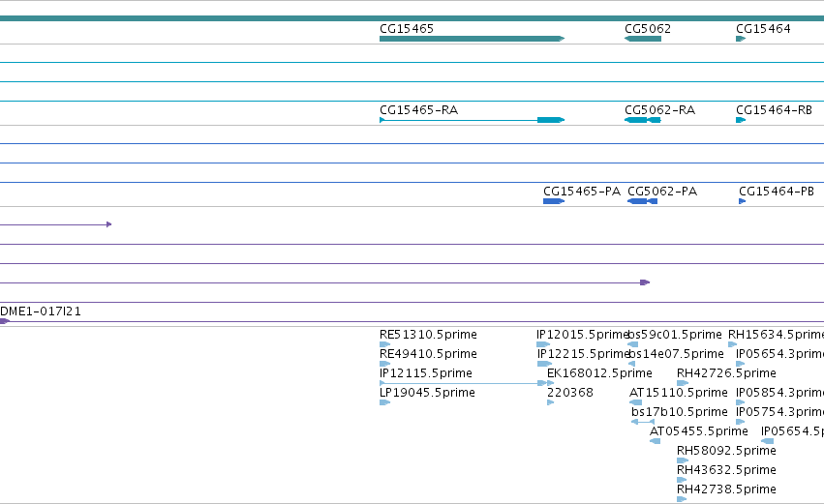Click the bs14e07.5prime EST label
824x504 pixels.
pos(676,354)
